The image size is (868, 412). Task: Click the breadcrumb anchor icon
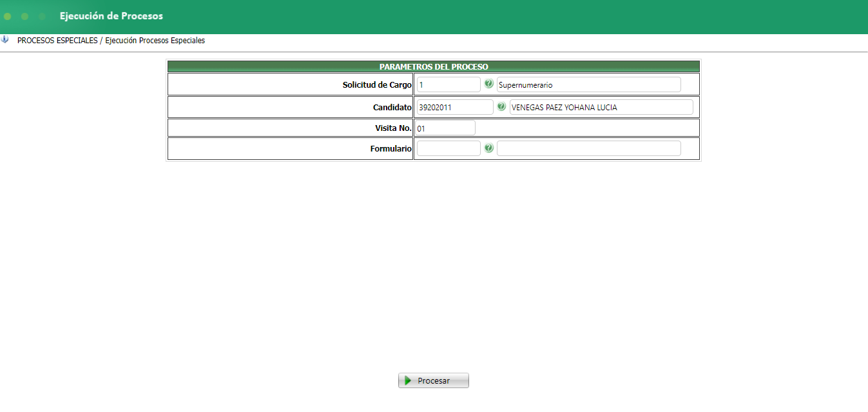[x=5, y=39]
